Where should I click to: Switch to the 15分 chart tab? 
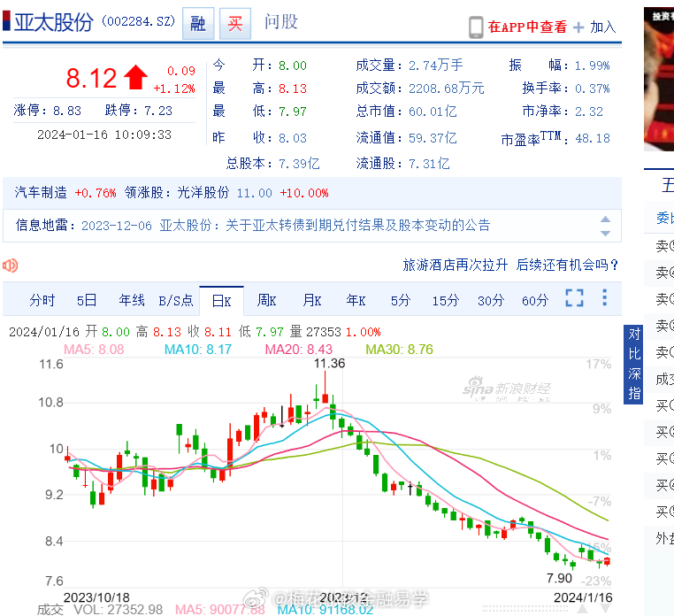(x=446, y=300)
